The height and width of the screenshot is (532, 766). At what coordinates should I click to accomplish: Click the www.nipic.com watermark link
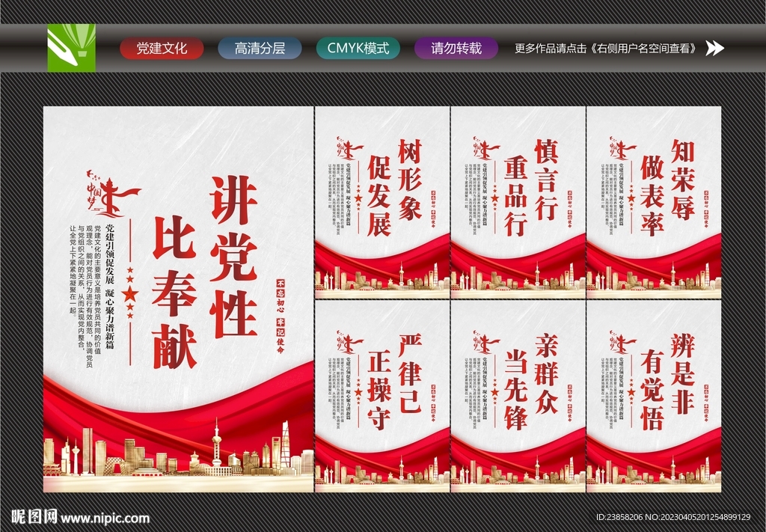click(x=105, y=519)
